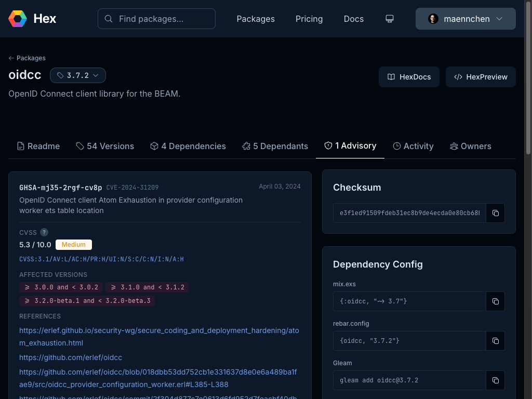Open the 4 Dependencies tab
532x399 pixels.
[188, 146]
